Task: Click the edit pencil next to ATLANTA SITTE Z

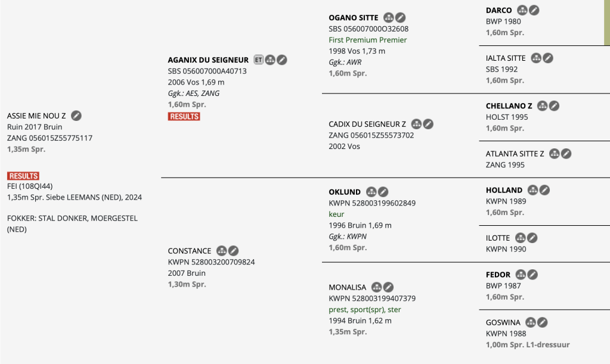Action: point(566,154)
